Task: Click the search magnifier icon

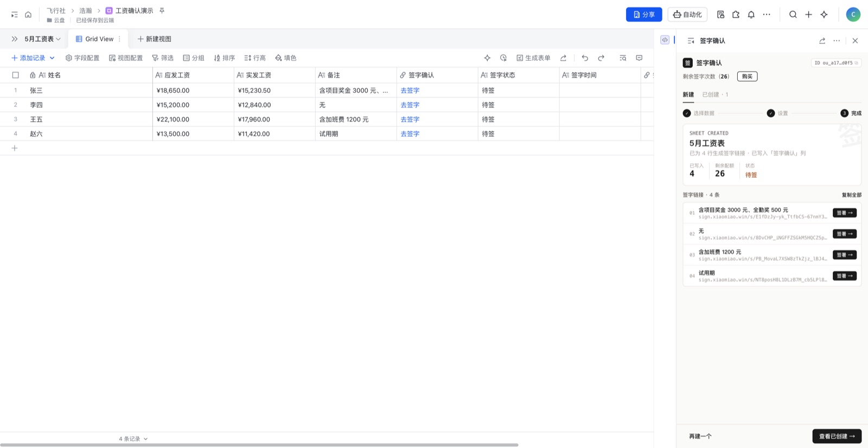Action: click(793, 15)
